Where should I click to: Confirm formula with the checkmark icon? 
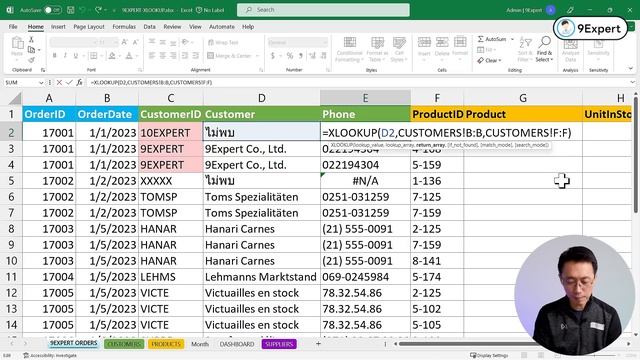69,82
